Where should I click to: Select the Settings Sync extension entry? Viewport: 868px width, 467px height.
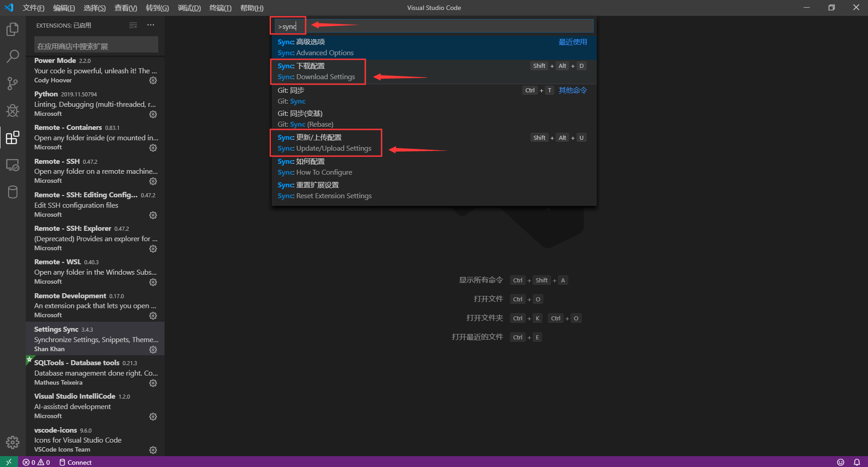(x=95, y=339)
